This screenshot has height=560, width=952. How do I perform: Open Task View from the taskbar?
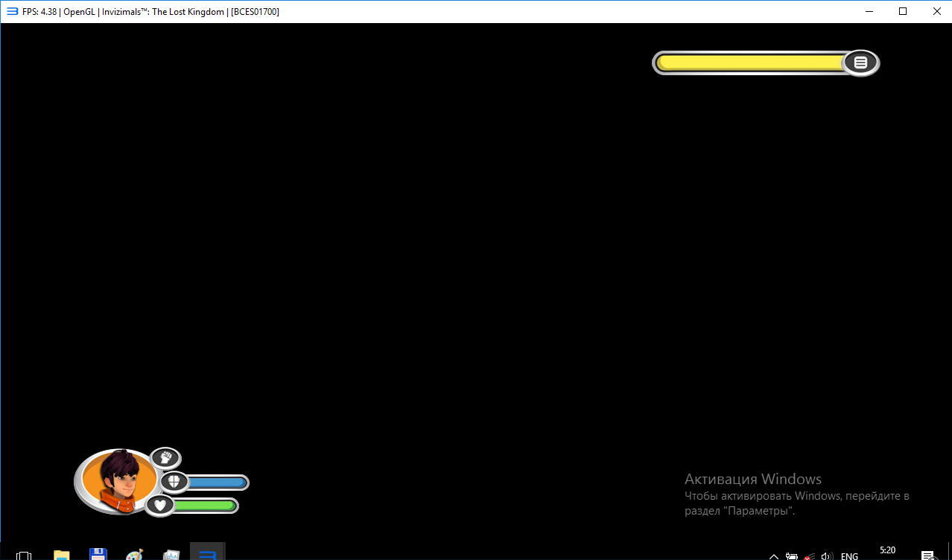tap(23, 555)
